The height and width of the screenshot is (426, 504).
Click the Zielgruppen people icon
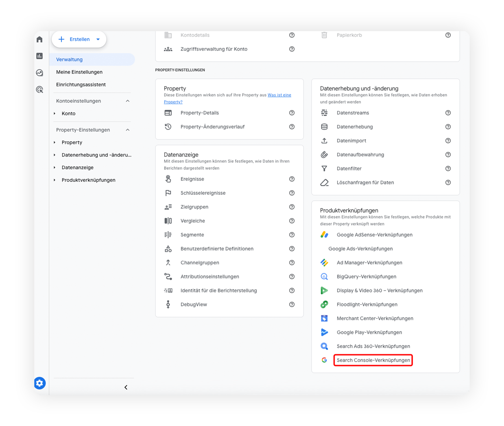pos(168,207)
